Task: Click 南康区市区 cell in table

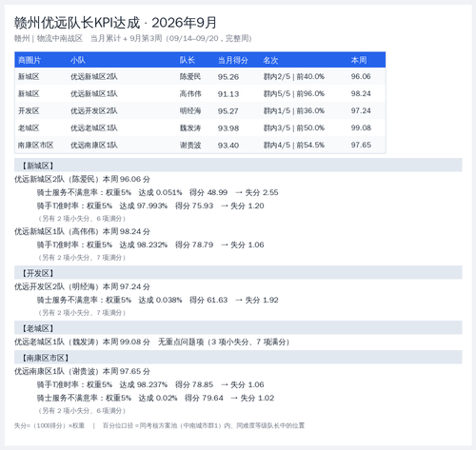Action: pos(36,145)
